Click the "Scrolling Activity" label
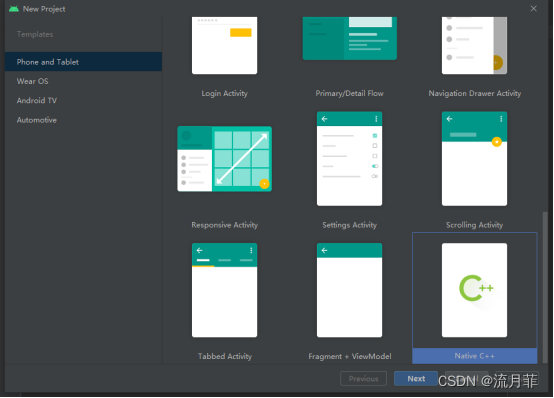Viewport: 554px width, 398px height. [474, 225]
